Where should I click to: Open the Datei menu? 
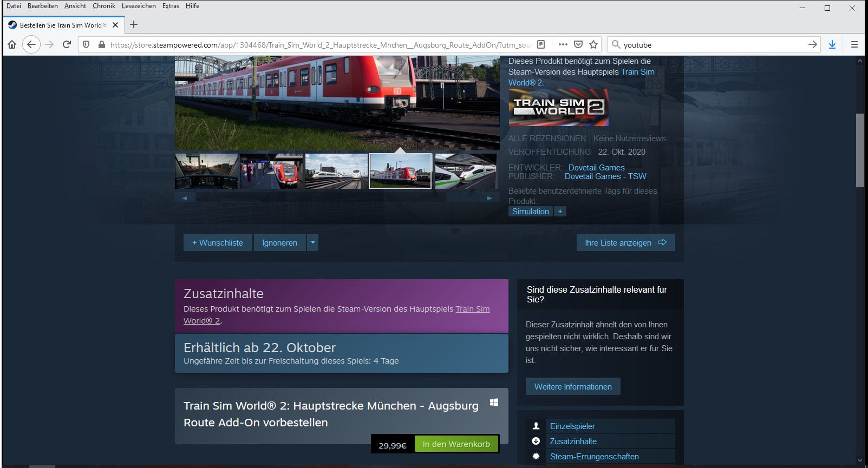tap(14, 6)
